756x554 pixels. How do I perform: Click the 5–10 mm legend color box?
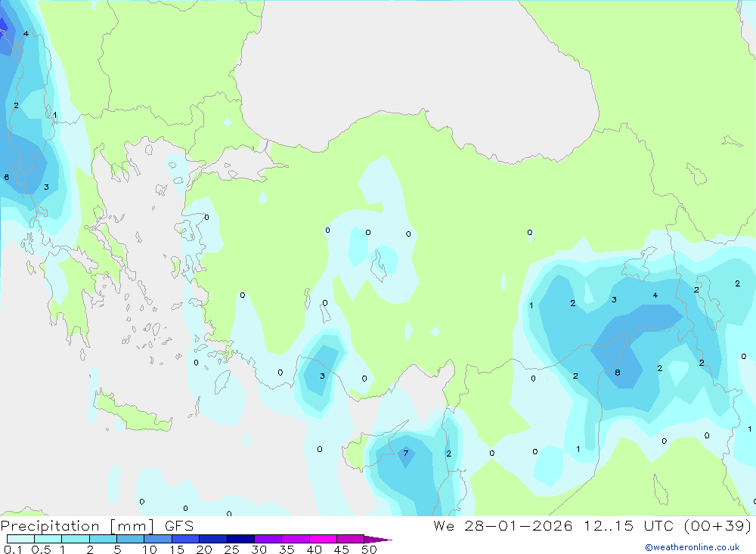[x=130, y=539]
